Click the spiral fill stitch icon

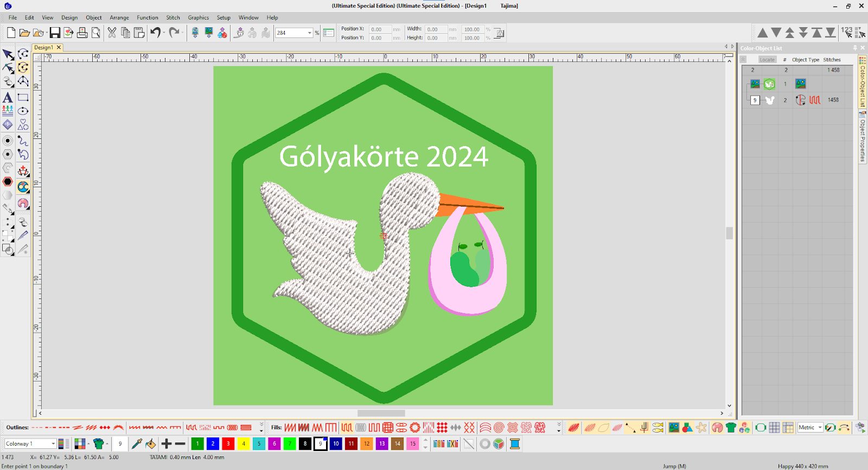coord(499,428)
